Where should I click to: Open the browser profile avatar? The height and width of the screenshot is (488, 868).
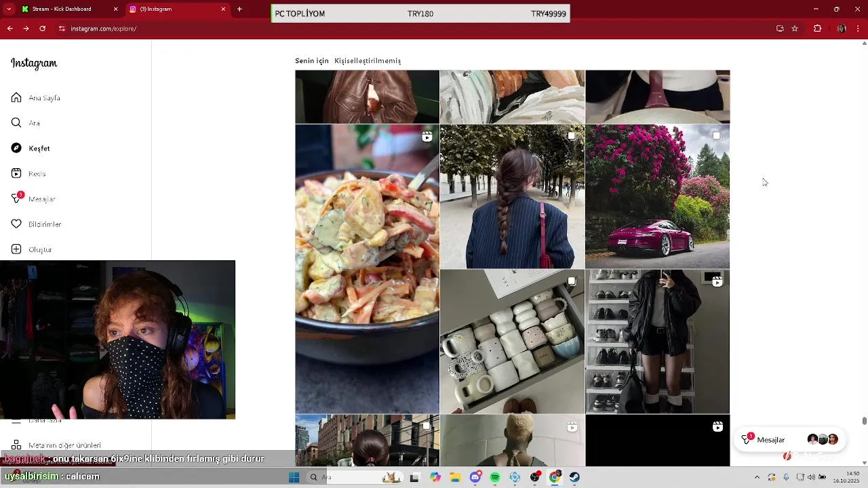[842, 28]
